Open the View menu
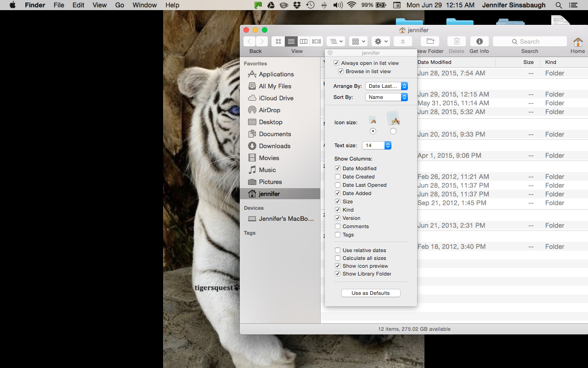The height and width of the screenshot is (368, 588). click(100, 5)
